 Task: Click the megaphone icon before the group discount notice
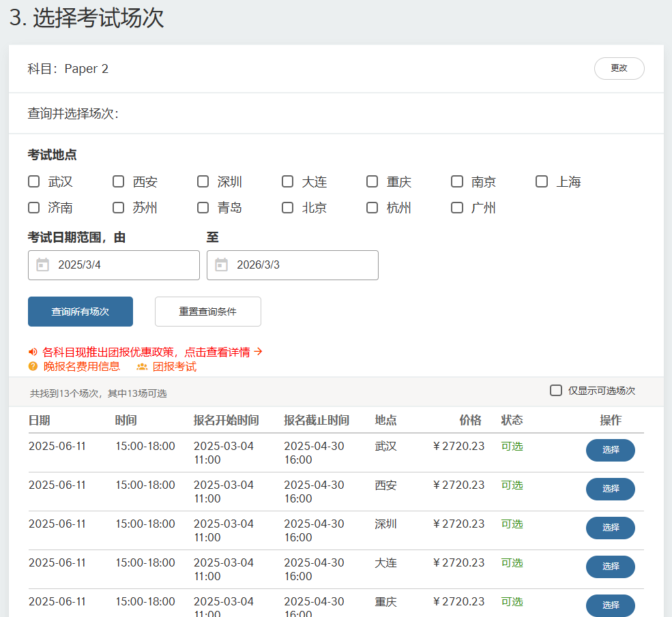pos(32,351)
